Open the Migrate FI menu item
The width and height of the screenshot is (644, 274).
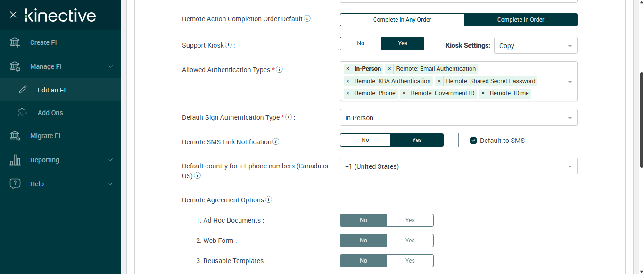point(45,136)
